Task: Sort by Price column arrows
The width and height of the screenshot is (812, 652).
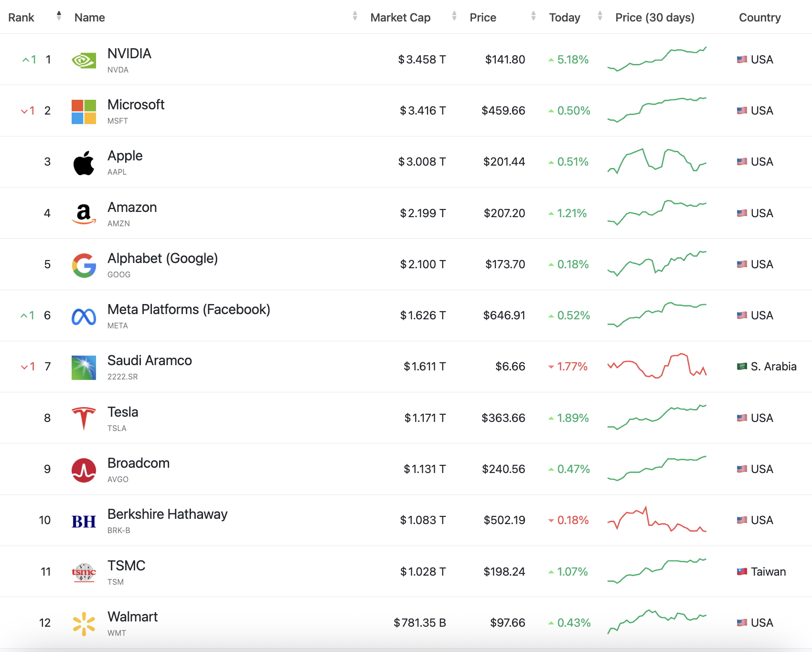Action: [x=534, y=16]
